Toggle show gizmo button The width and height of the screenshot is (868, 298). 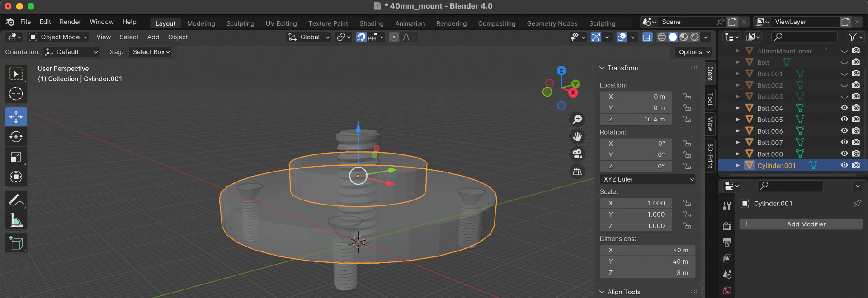point(596,37)
